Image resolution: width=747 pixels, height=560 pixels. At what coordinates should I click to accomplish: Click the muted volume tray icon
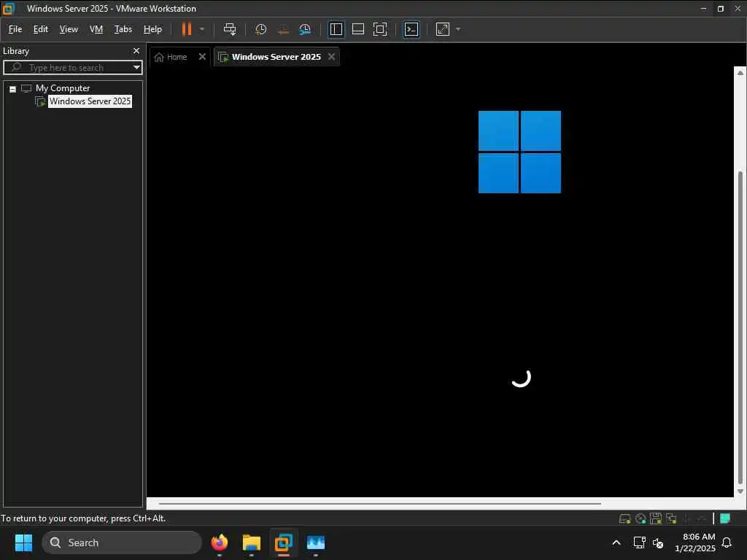(658, 542)
